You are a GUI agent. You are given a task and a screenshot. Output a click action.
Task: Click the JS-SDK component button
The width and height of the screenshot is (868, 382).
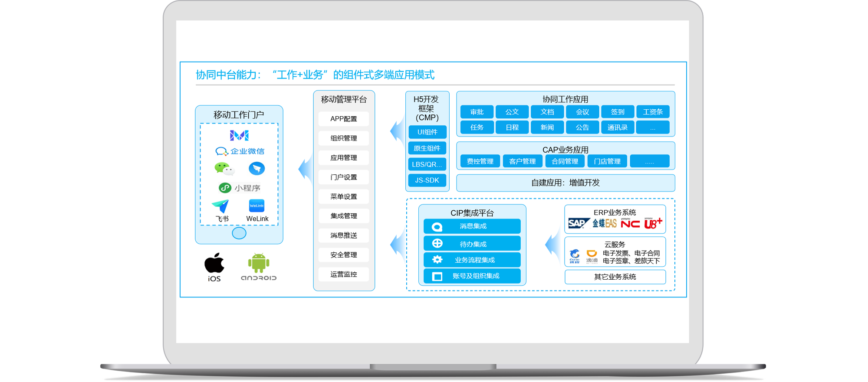tap(427, 180)
